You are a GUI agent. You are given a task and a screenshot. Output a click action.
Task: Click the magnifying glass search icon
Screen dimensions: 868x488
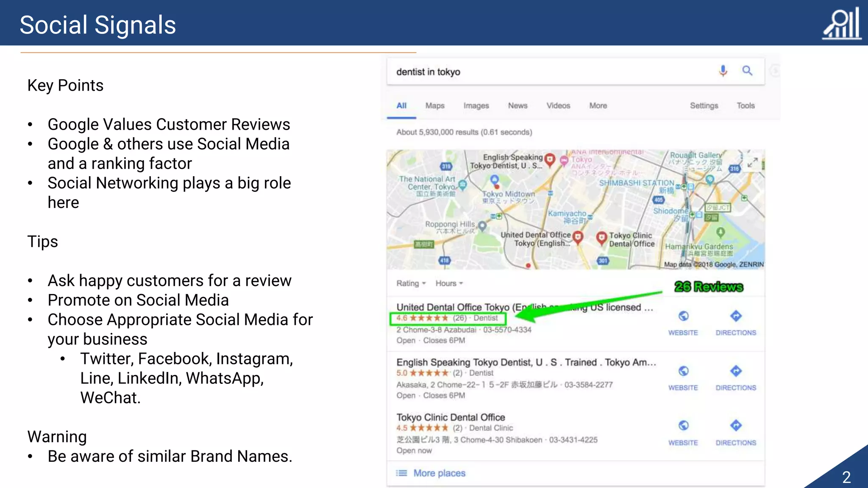[x=747, y=71]
